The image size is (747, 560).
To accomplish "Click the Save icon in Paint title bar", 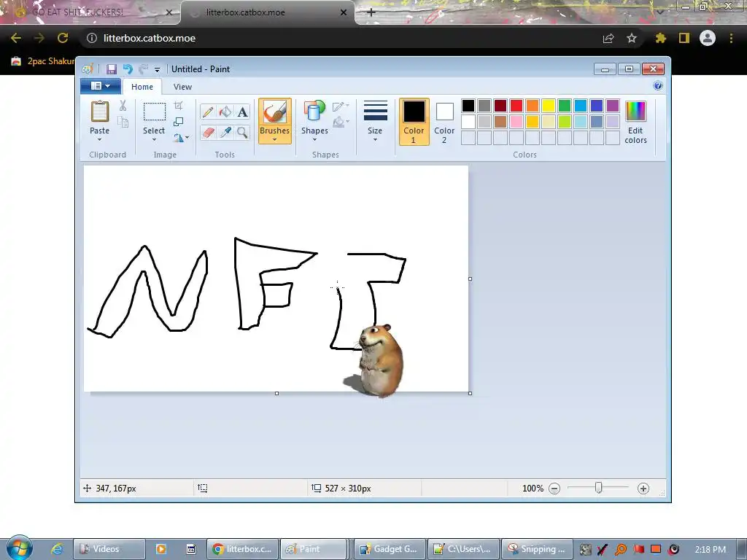I will click(x=112, y=69).
